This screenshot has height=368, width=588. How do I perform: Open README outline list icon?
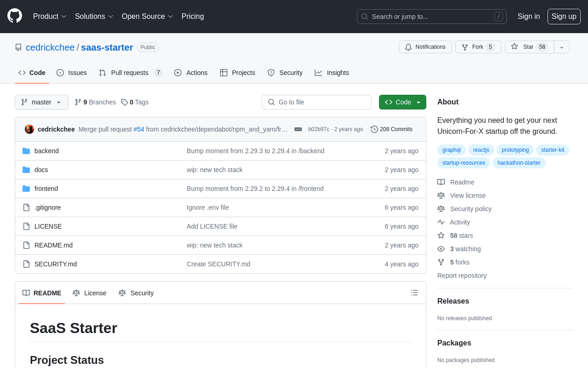pos(414,293)
